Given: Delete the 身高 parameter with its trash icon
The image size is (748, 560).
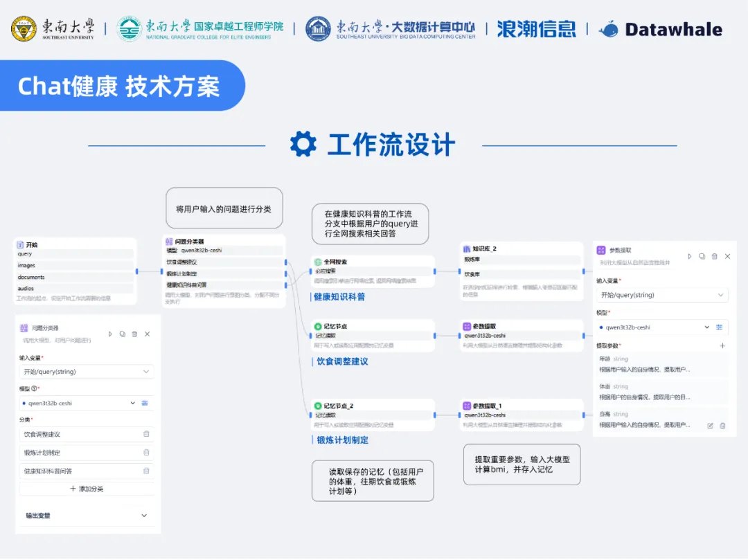Looking at the screenshot, I should (722, 425).
